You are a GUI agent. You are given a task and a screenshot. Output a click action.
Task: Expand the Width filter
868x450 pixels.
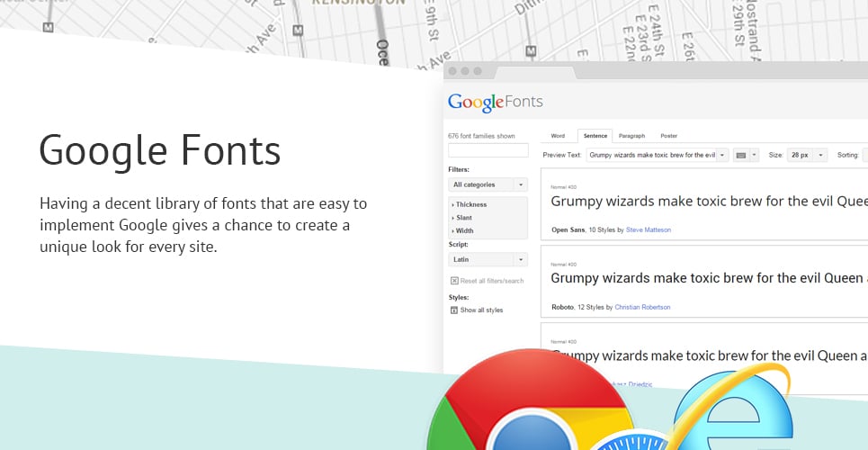tap(463, 230)
